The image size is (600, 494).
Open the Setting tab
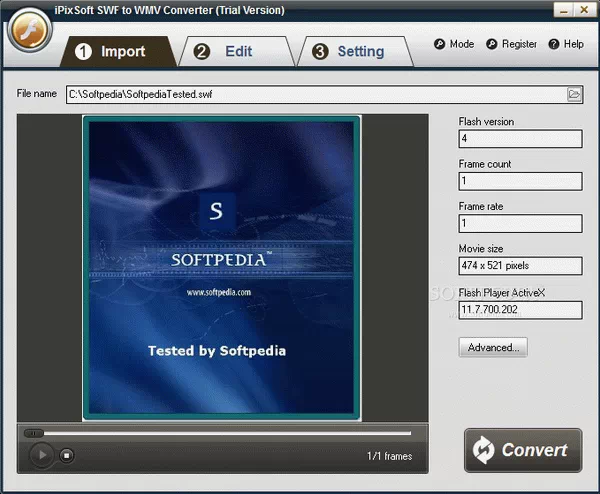pyautogui.click(x=349, y=51)
